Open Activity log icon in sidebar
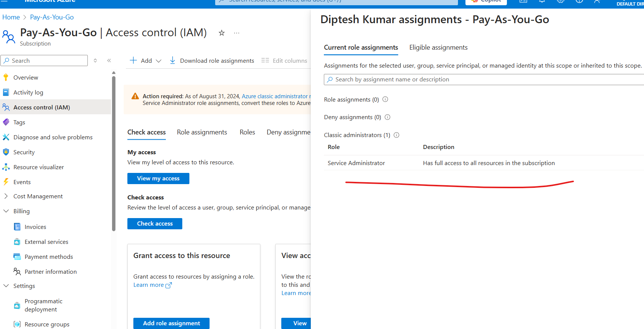Screen dimensions: 644x329 point(6,92)
